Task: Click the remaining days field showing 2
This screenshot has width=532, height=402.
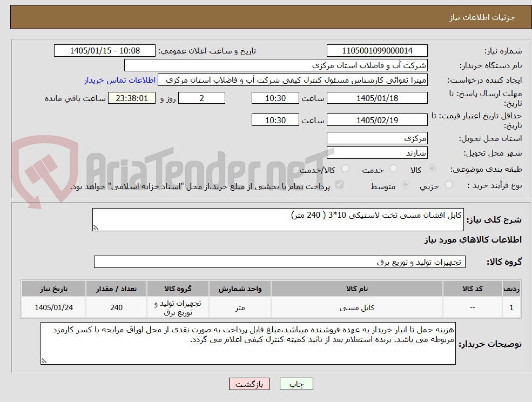Action: 201,98
